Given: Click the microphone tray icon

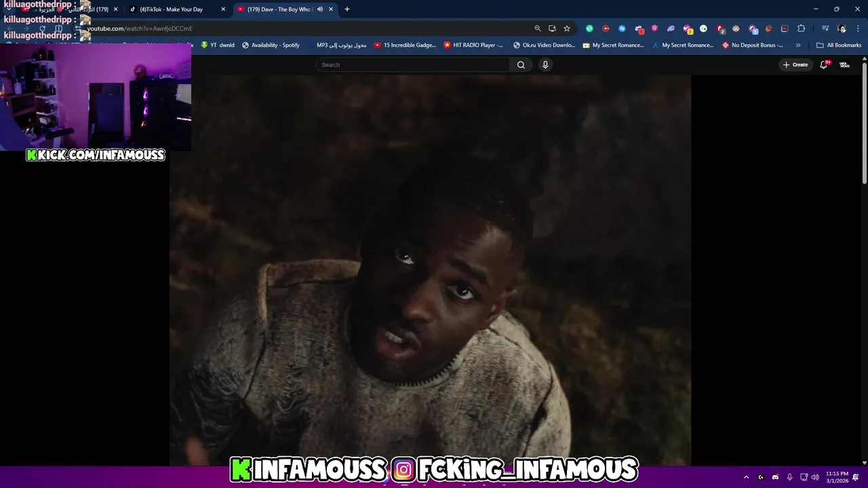Looking at the screenshot, I should (x=790, y=477).
